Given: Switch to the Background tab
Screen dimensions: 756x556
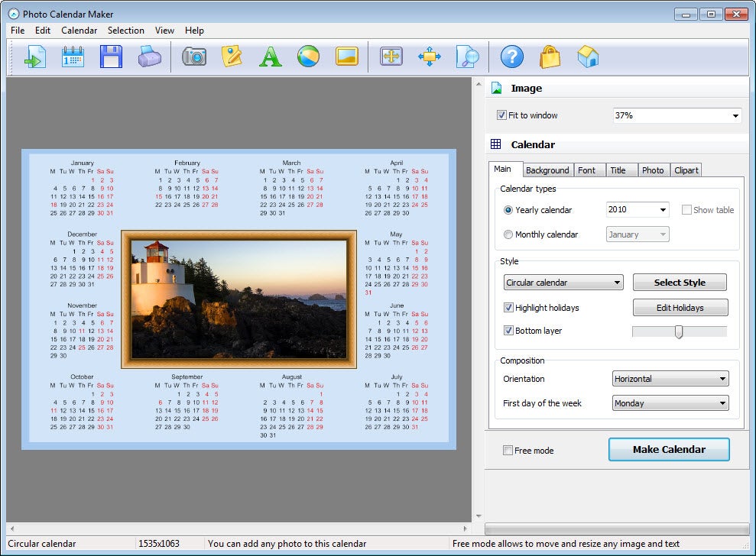Looking at the screenshot, I should (x=547, y=170).
